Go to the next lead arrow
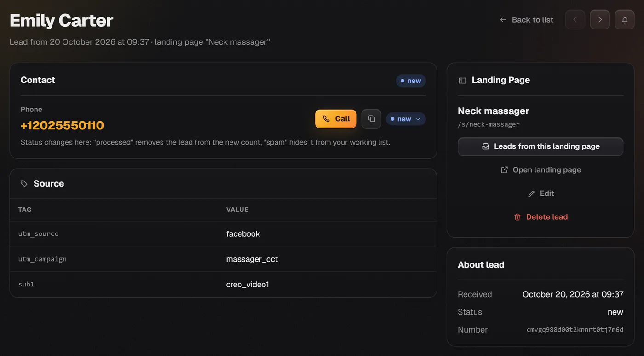The image size is (644, 356). coord(600,20)
